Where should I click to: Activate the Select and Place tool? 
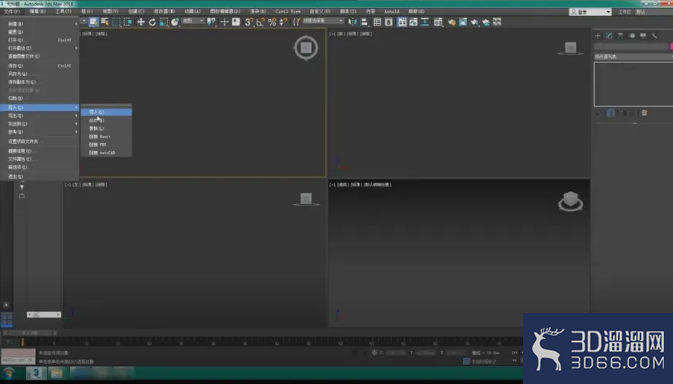175,22
